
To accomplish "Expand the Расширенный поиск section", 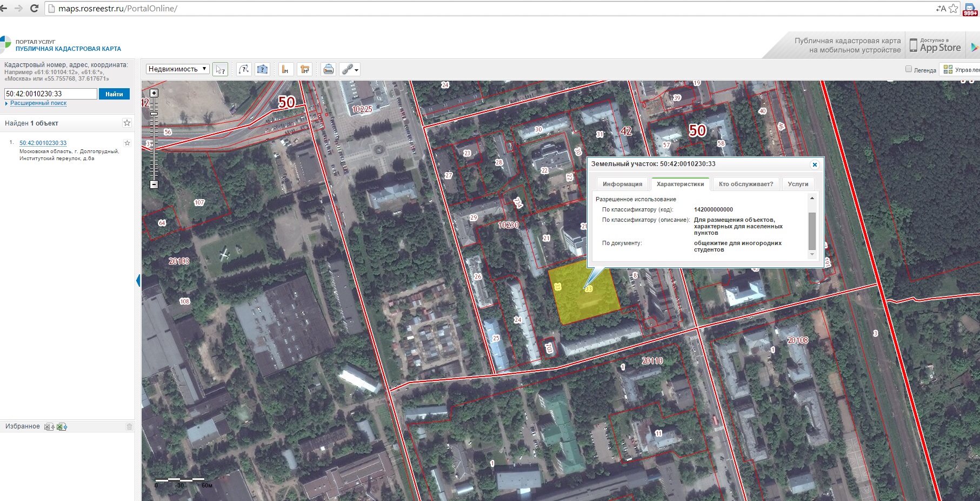I will click(x=38, y=103).
